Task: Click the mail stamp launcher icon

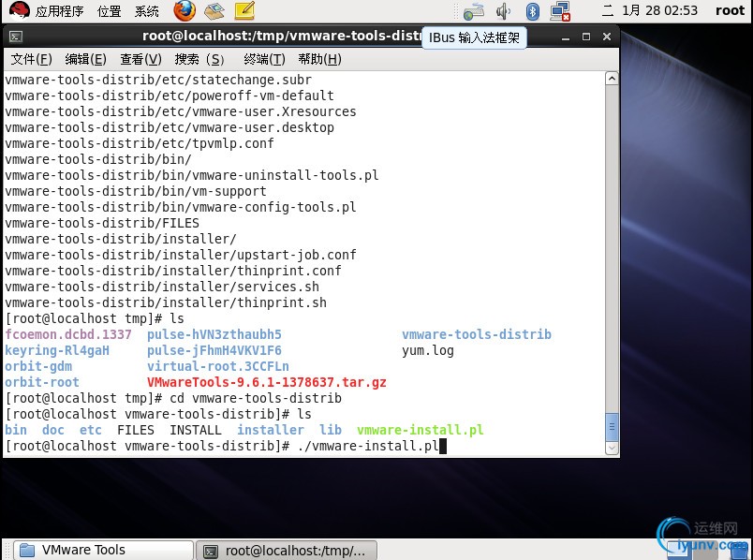Action: pyautogui.click(x=214, y=10)
